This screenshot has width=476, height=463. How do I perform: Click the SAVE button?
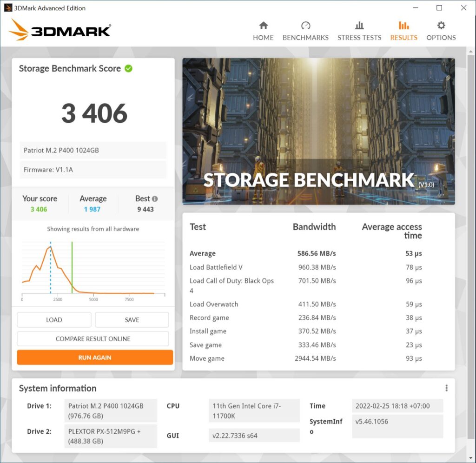[x=132, y=320]
